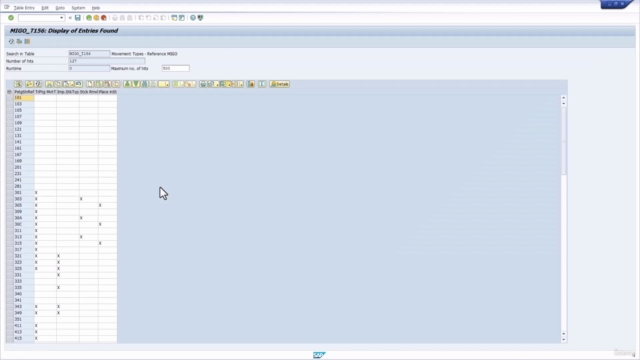Click the collapse command field chevron
The image size is (640, 360).
coord(70,18)
